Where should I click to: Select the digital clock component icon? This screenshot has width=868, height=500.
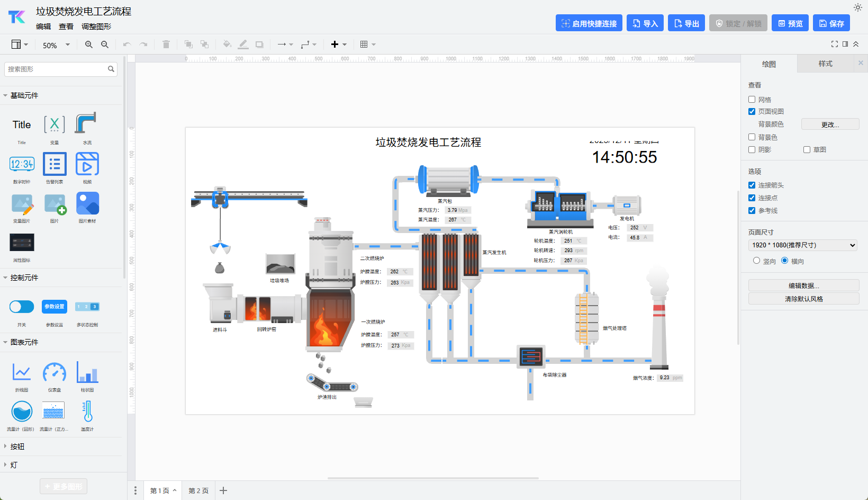pos(22,164)
